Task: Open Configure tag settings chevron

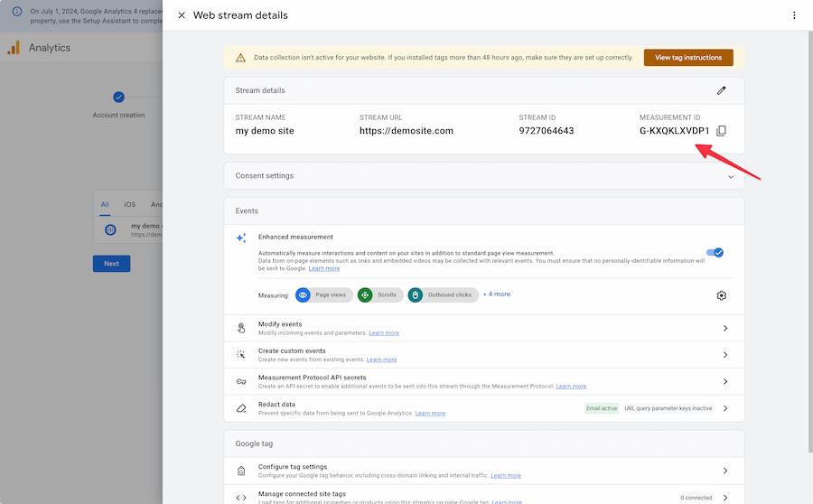Action: (x=724, y=471)
